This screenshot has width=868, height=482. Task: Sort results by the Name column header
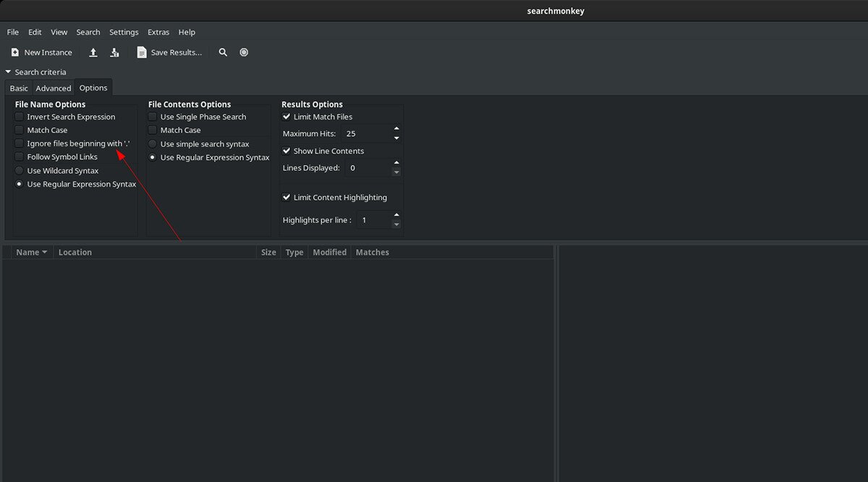[x=27, y=252]
